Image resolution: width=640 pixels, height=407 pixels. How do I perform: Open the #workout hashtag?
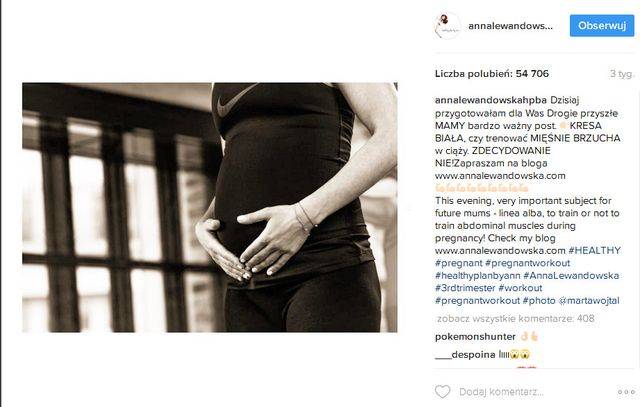(520, 288)
